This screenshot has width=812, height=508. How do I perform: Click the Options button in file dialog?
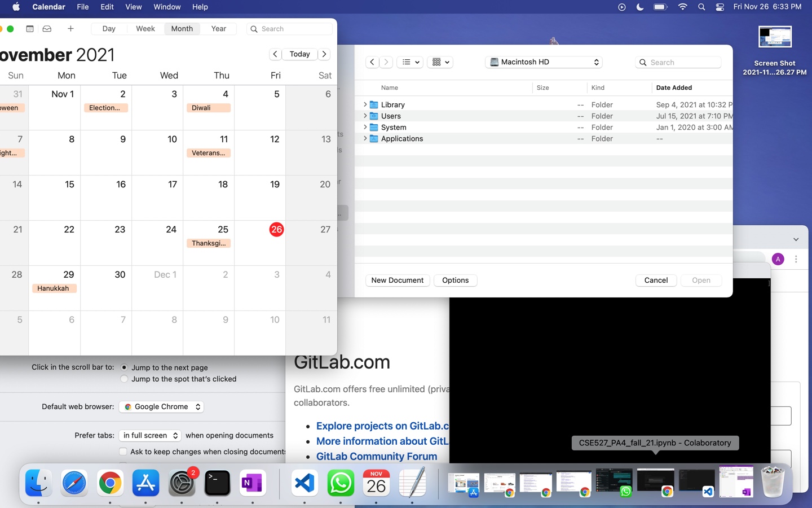coord(456,281)
